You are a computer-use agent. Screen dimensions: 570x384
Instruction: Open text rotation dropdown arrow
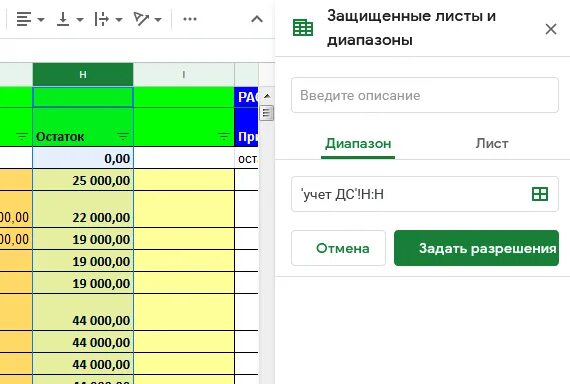[x=158, y=20]
